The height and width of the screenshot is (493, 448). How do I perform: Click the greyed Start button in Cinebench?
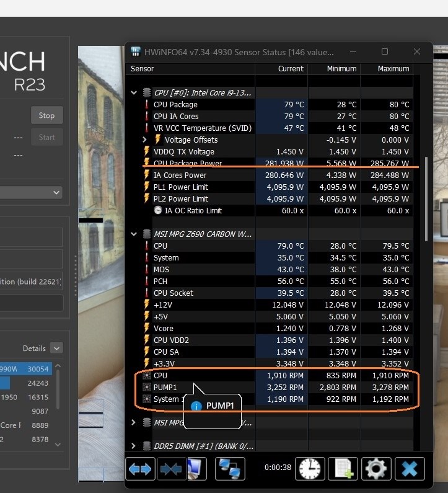(x=47, y=137)
